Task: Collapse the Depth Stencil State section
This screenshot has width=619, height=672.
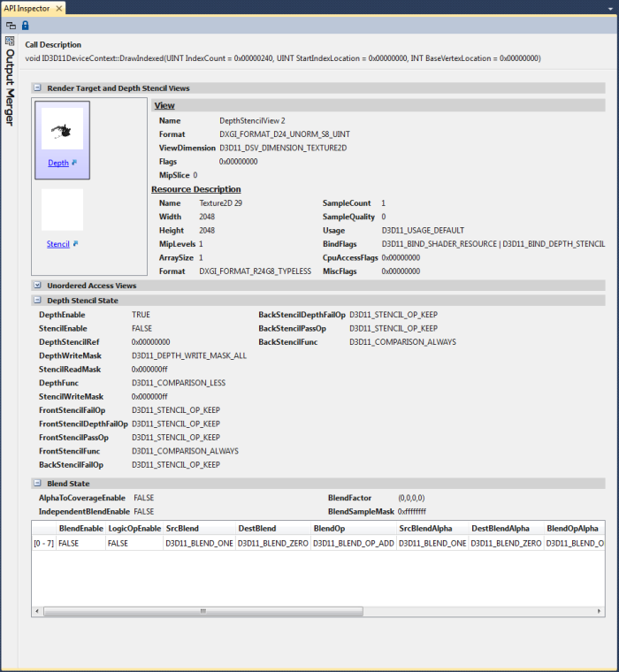Action: pyautogui.click(x=37, y=301)
